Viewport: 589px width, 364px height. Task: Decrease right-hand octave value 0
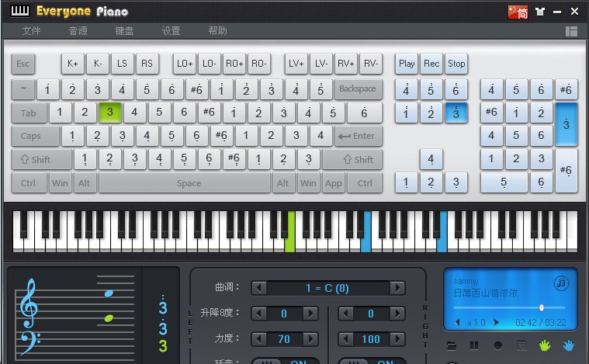point(346,314)
